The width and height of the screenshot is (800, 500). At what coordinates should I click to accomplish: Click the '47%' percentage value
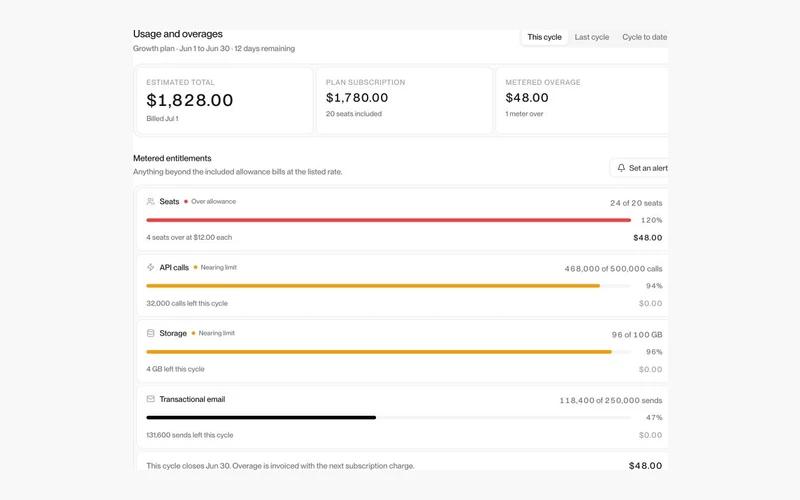(654, 418)
